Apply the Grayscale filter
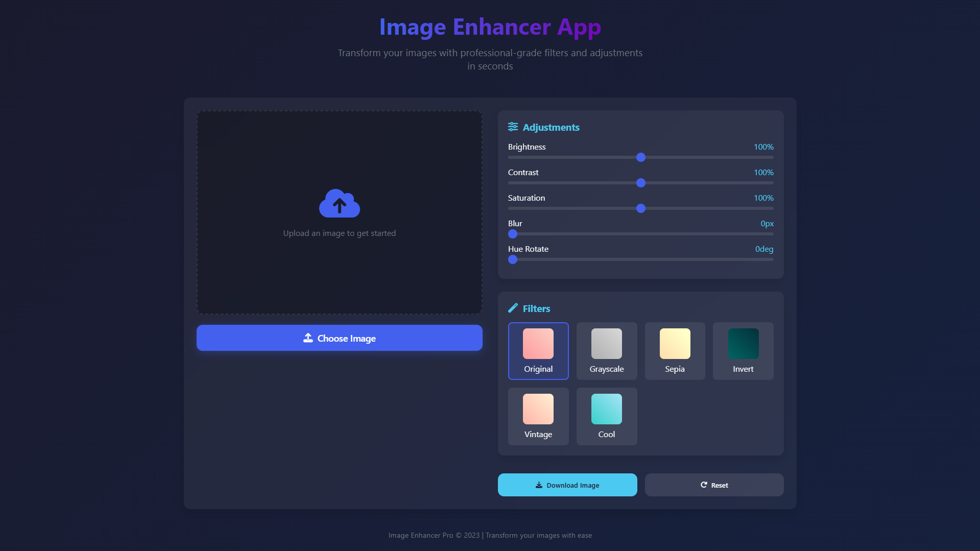Screen dimensions: 980x551 [606, 351]
